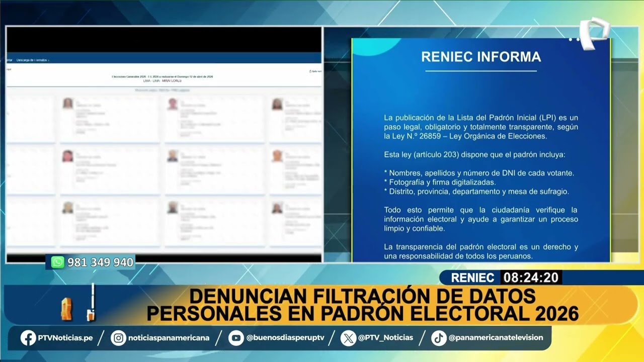Click the top-right voter photo thumbnail
Screen dimensions: 644x362
pyautogui.click(x=277, y=104)
